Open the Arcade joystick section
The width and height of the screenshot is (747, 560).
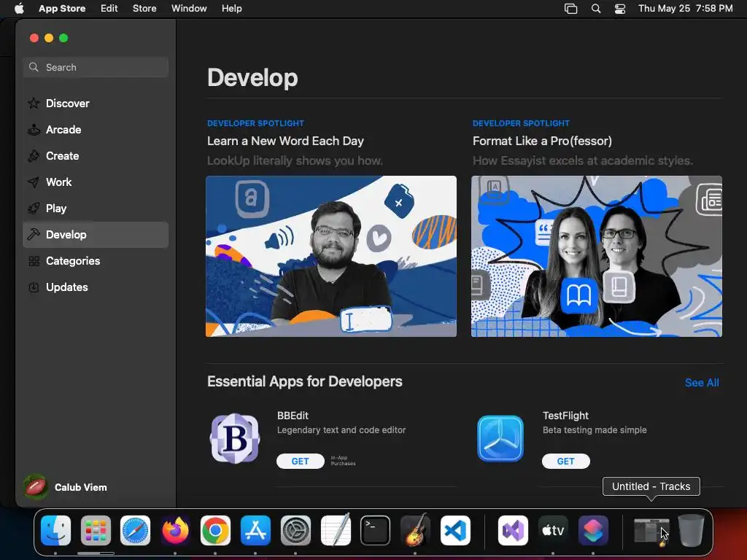[x=96, y=130]
